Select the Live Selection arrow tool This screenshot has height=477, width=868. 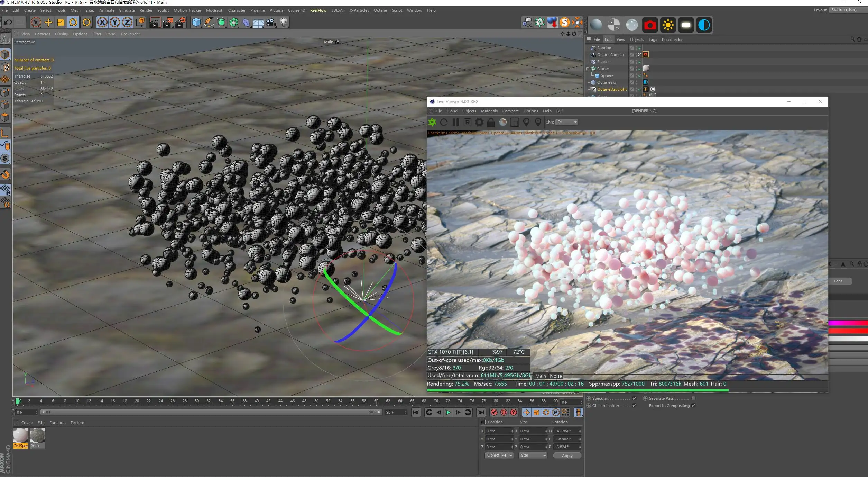tap(36, 22)
